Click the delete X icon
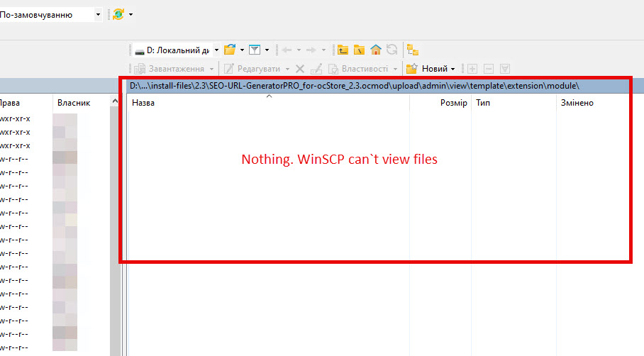This screenshot has width=644, height=356. pos(300,69)
